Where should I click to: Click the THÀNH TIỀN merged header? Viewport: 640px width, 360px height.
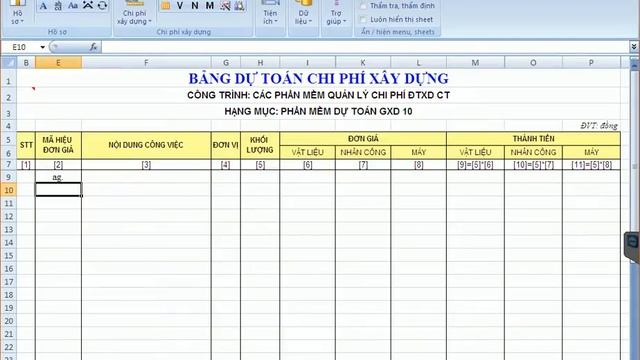tap(533, 139)
